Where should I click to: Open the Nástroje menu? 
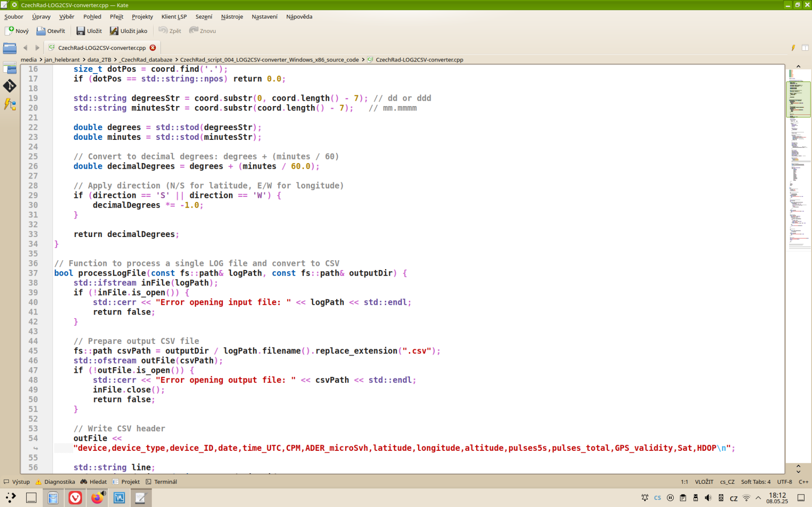tap(232, 16)
